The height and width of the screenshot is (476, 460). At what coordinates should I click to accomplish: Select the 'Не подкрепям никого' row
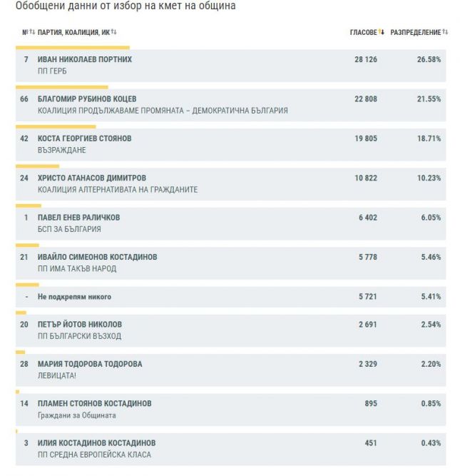click(x=74, y=296)
